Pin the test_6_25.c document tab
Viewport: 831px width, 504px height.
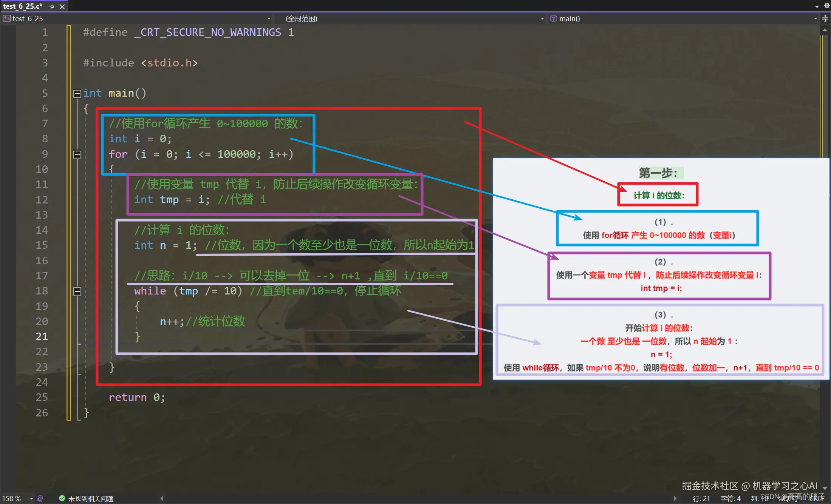click(x=52, y=6)
